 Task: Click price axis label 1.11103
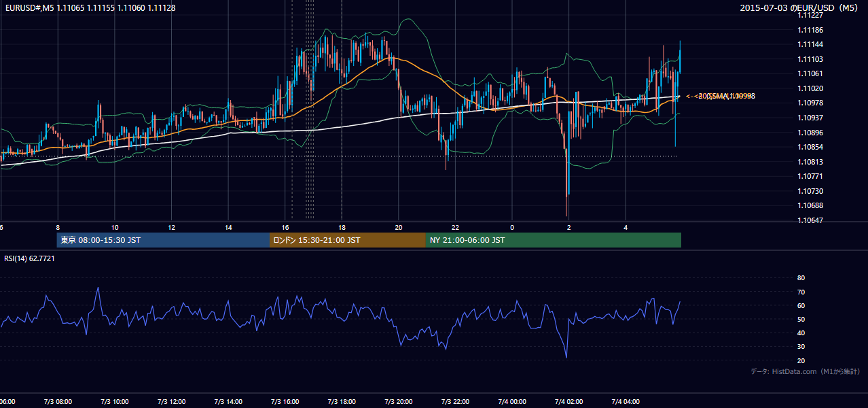point(811,60)
